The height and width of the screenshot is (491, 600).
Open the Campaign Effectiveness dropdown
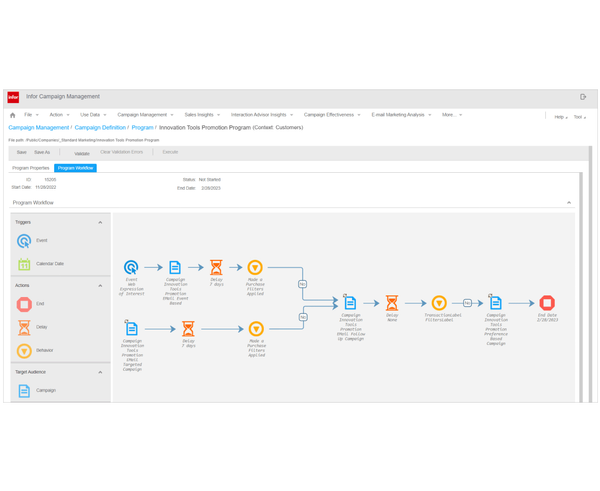(x=332, y=115)
